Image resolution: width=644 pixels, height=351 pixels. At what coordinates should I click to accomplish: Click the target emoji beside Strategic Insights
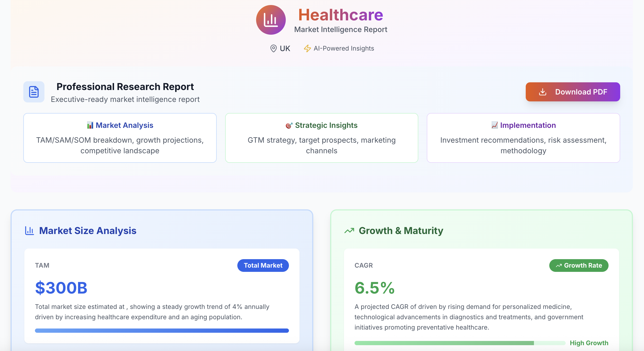click(x=289, y=125)
